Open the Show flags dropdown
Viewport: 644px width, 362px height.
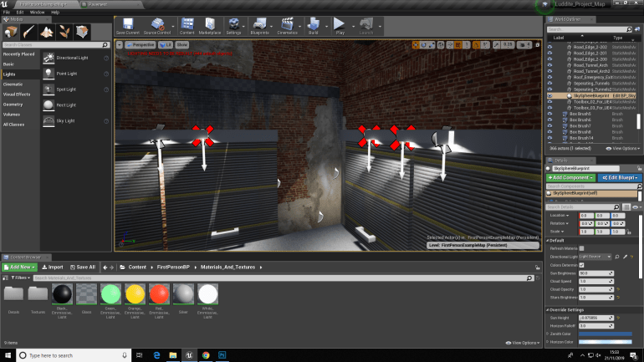click(182, 45)
